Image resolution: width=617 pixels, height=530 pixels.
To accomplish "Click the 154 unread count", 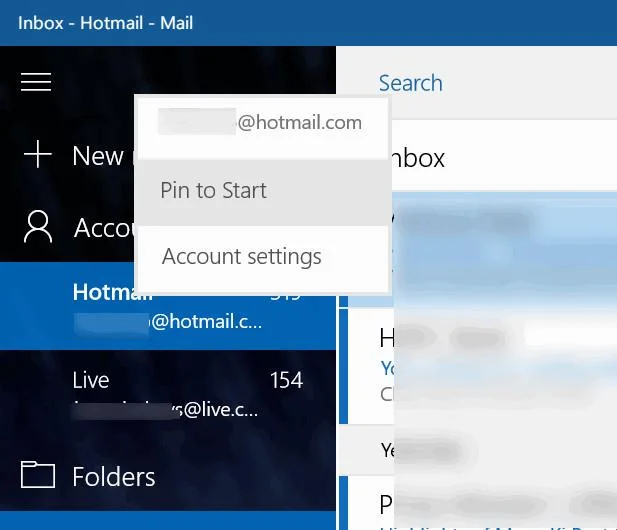I will coord(286,380).
